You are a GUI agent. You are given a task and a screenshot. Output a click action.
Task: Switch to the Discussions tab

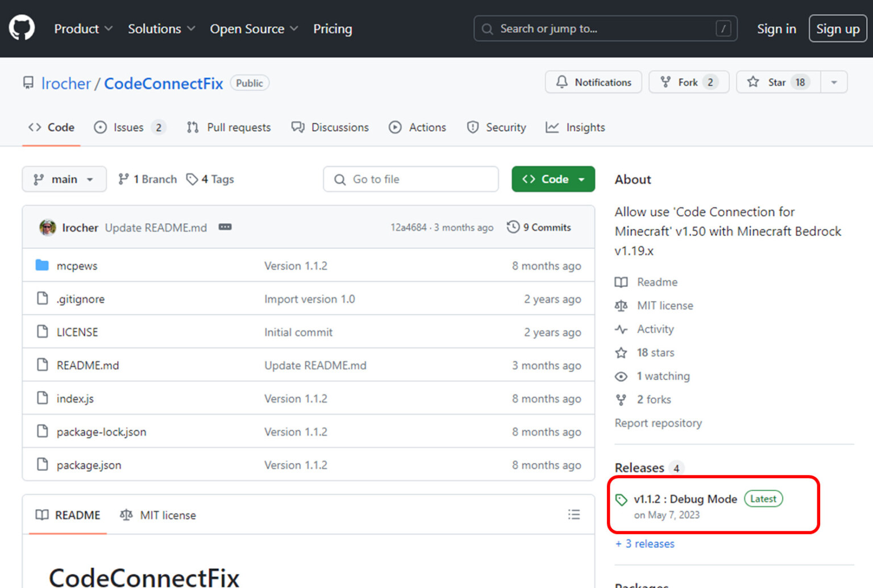click(330, 127)
